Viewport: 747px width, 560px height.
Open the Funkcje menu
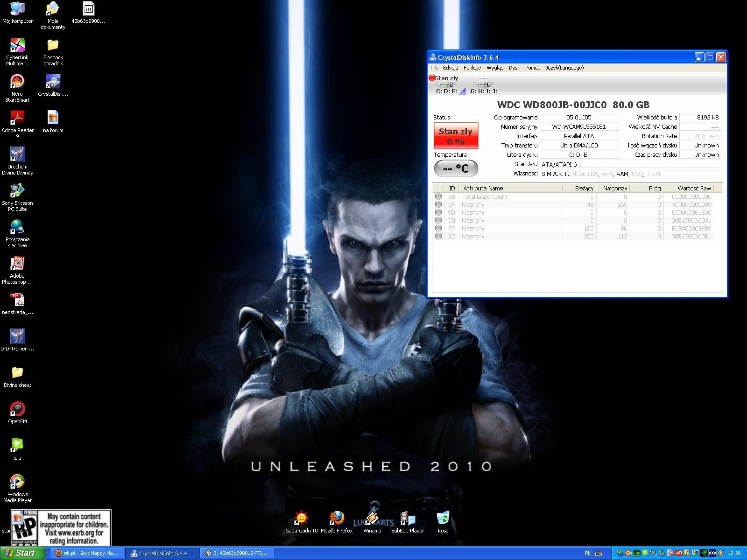[x=472, y=68]
